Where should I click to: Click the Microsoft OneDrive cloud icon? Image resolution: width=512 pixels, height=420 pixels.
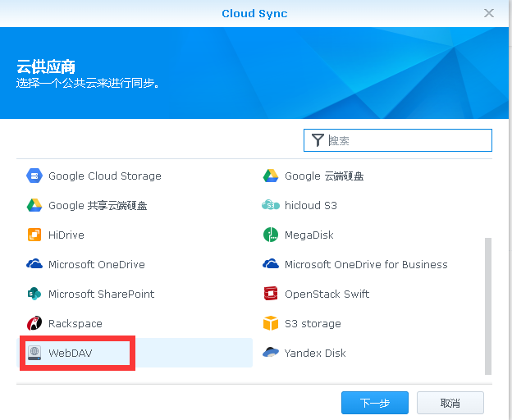34,263
